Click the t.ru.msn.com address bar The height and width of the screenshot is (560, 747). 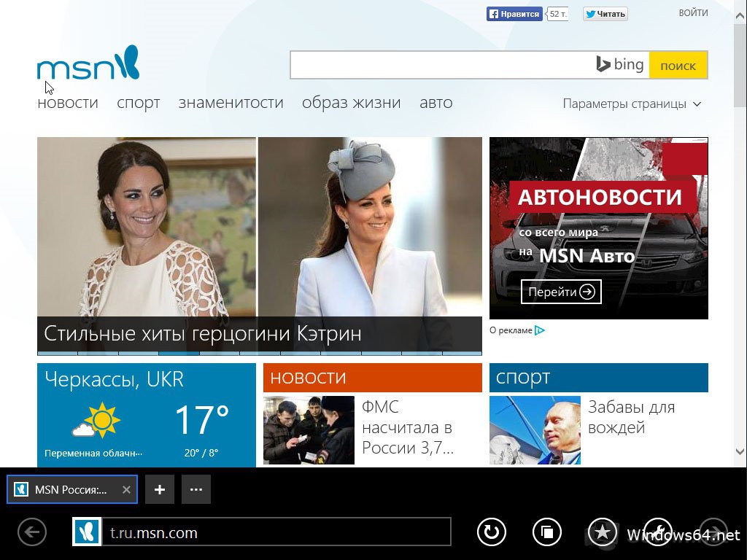click(x=275, y=532)
